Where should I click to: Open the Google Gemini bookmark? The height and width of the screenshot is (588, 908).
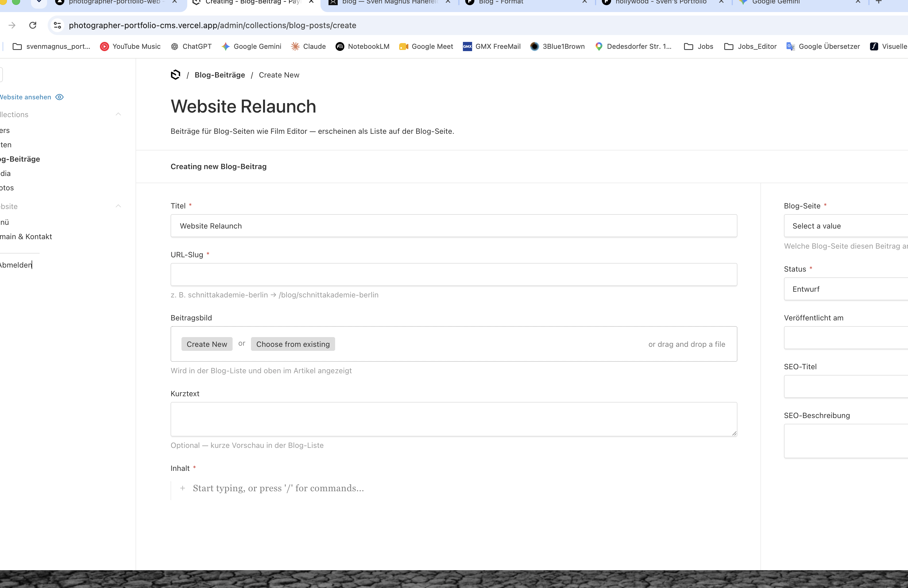(252, 47)
